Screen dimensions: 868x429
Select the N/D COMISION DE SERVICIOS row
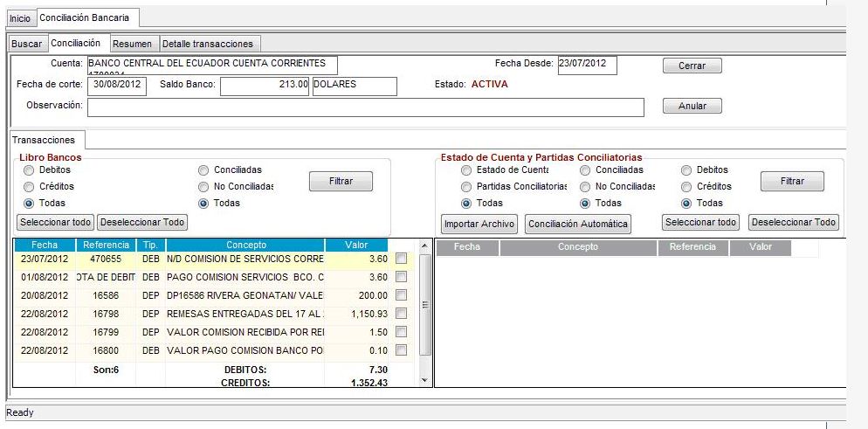point(213,259)
